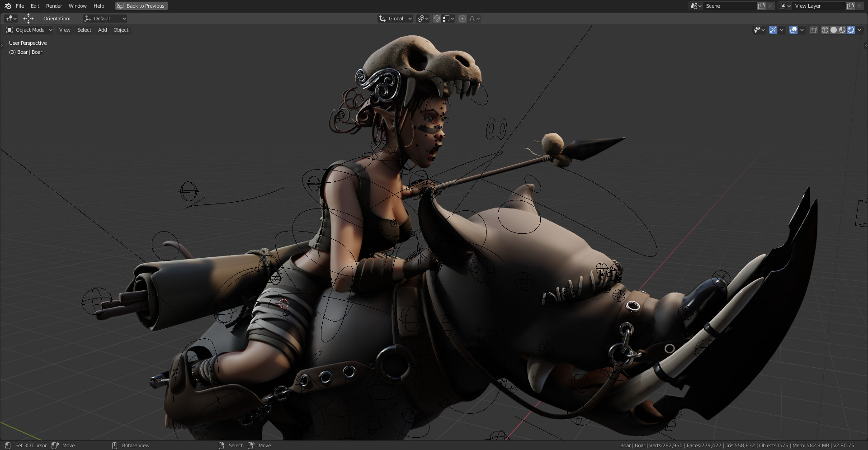
Task: Click the Scene name field
Action: click(x=730, y=6)
